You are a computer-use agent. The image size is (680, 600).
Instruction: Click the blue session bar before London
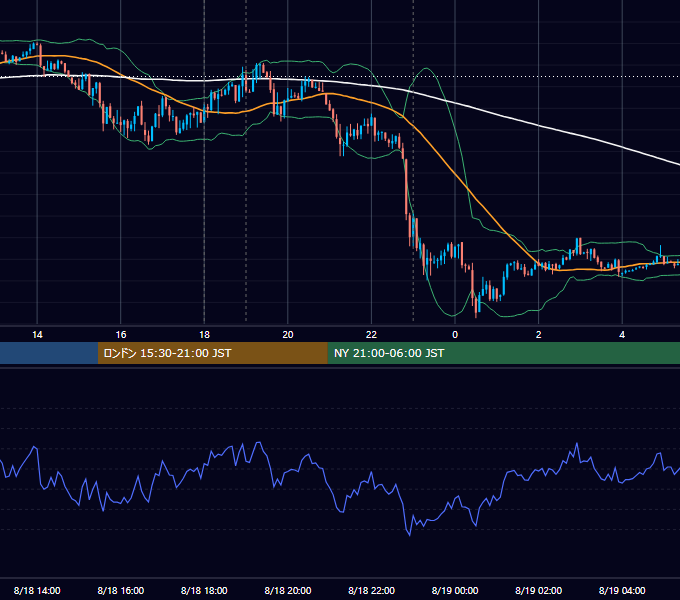pos(49,353)
